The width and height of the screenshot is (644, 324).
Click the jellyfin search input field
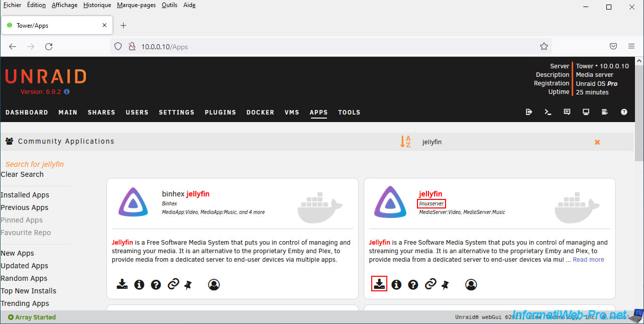[502, 142]
